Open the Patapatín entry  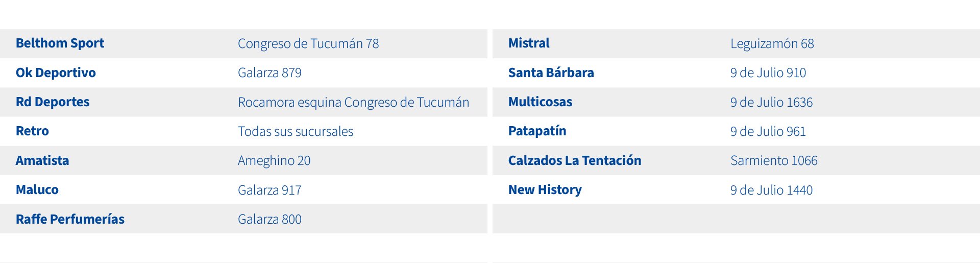(537, 131)
